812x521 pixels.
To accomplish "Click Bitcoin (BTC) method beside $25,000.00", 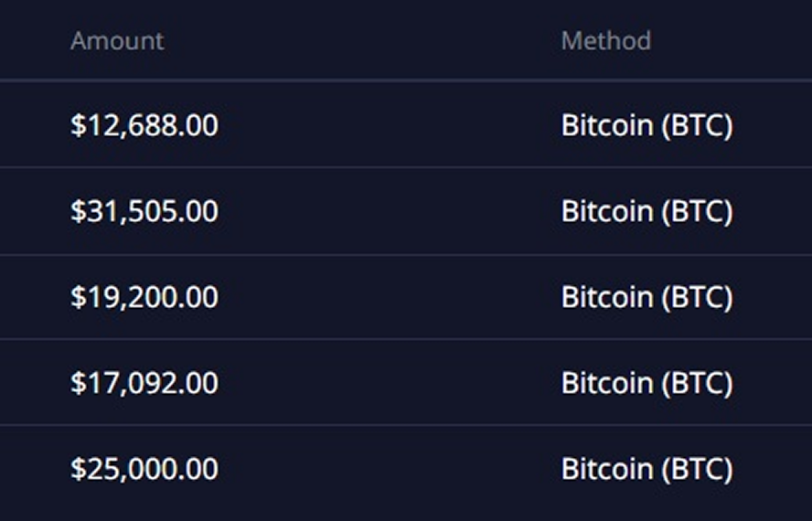I will point(646,469).
